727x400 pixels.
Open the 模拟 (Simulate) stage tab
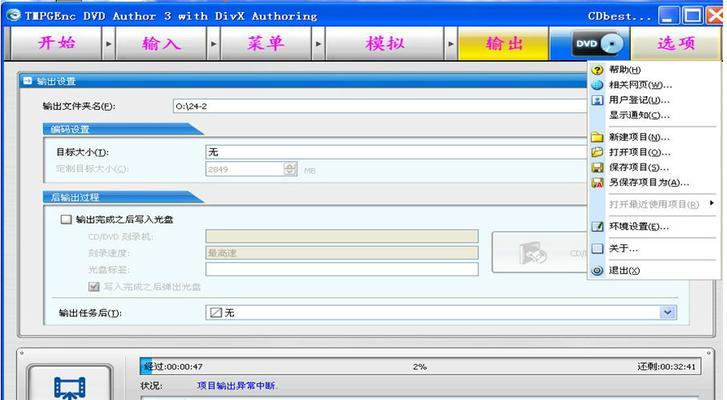tap(385, 44)
